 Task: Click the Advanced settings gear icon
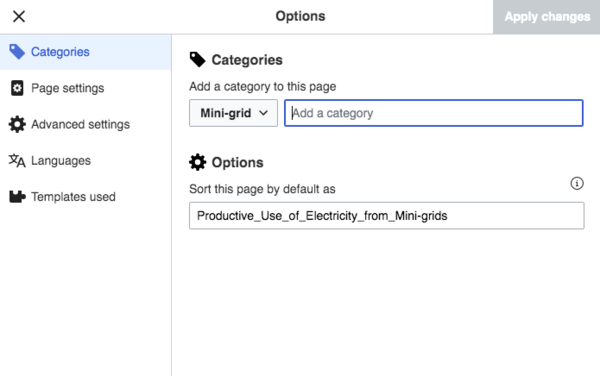[x=17, y=124]
